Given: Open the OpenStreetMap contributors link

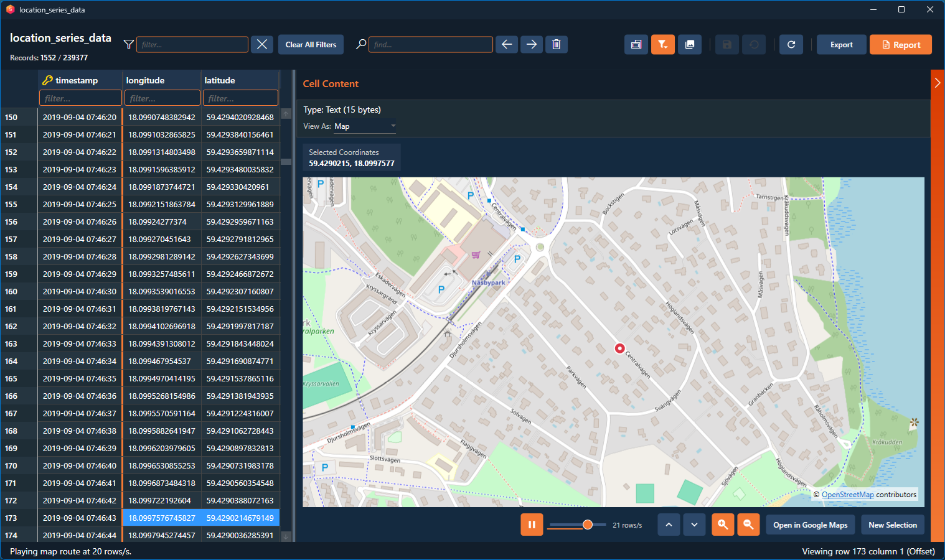Looking at the screenshot, I should click(x=847, y=495).
